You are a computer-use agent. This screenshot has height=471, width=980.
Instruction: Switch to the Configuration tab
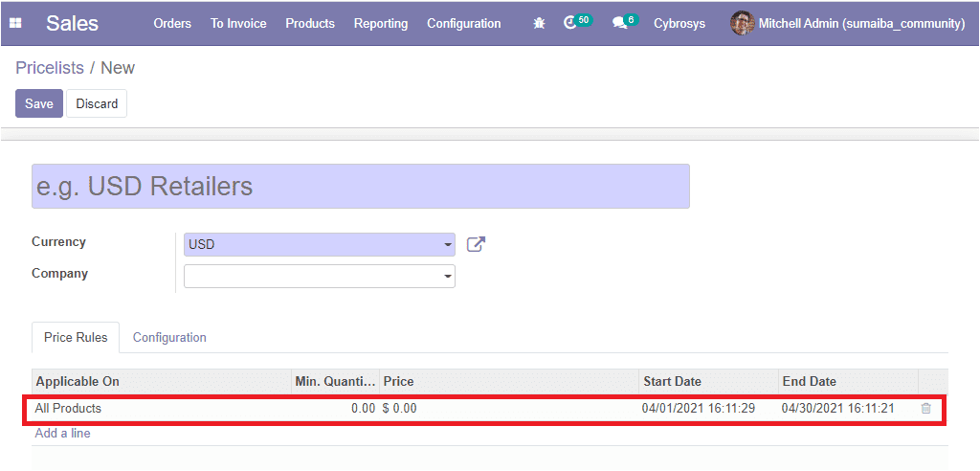[169, 338]
